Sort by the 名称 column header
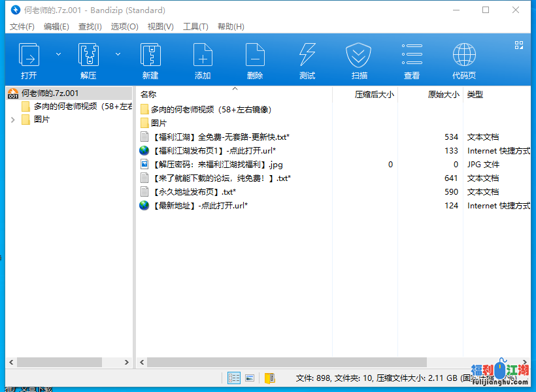Screen dimensions: 536x392 click(148, 94)
